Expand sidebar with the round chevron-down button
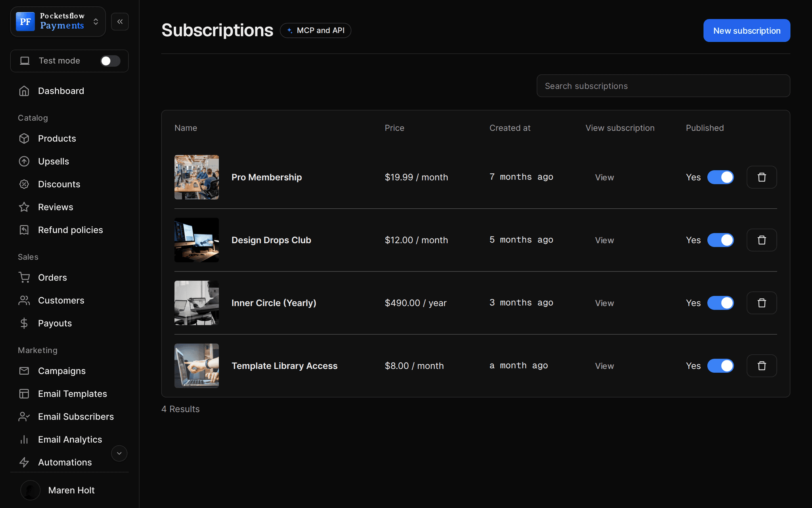Viewport: 812px width, 508px height. (x=119, y=453)
